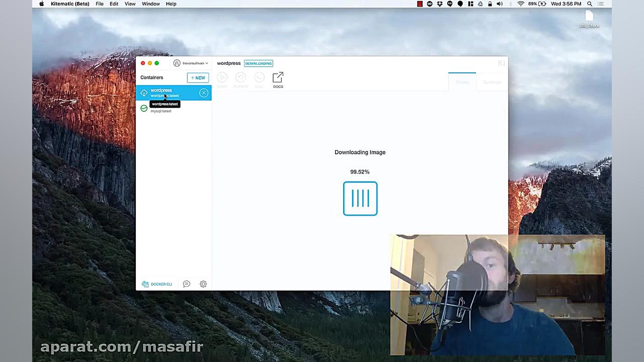Open the Docker CLI whale icon
This screenshot has height=362, width=644.
tap(145, 284)
